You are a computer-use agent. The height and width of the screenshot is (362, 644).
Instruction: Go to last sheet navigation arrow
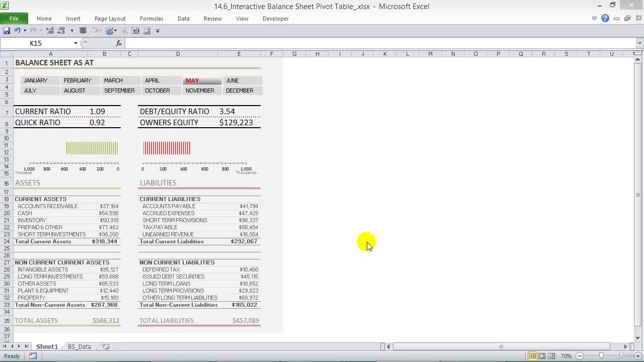coord(27,346)
